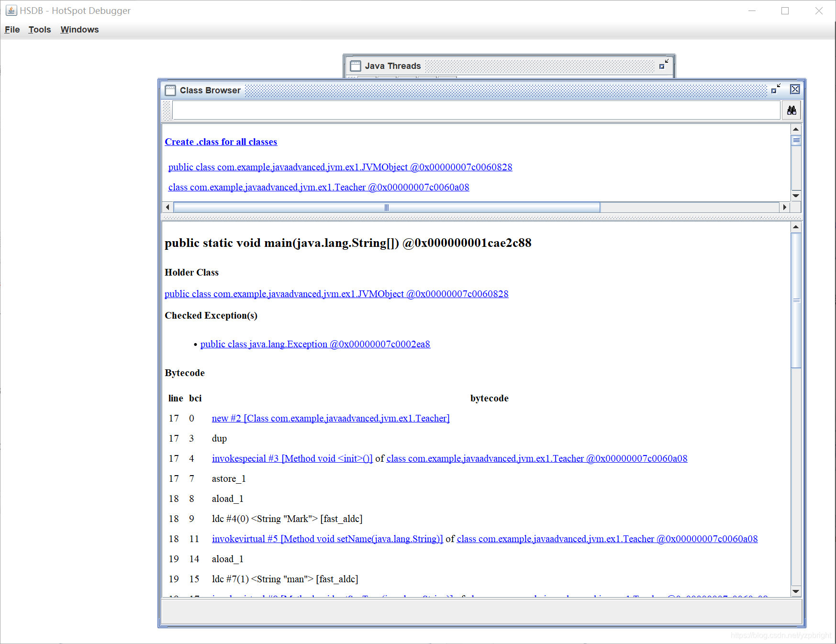The height and width of the screenshot is (644, 836).
Task: Open the java.lang.Exception class link
Action: coord(315,344)
